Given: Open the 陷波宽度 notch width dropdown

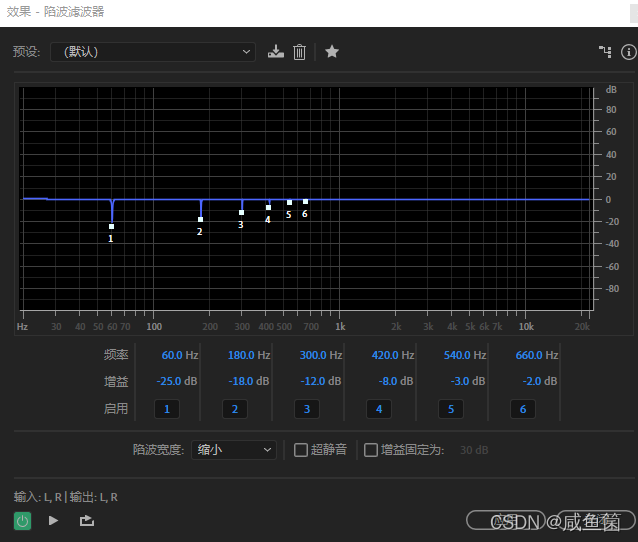Looking at the screenshot, I should [x=234, y=450].
